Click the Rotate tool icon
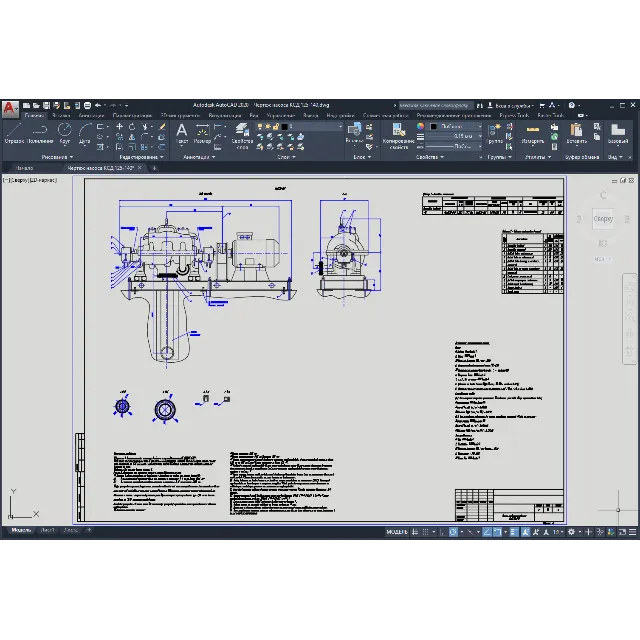The height and width of the screenshot is (640, 640). (x=132, y=127)
